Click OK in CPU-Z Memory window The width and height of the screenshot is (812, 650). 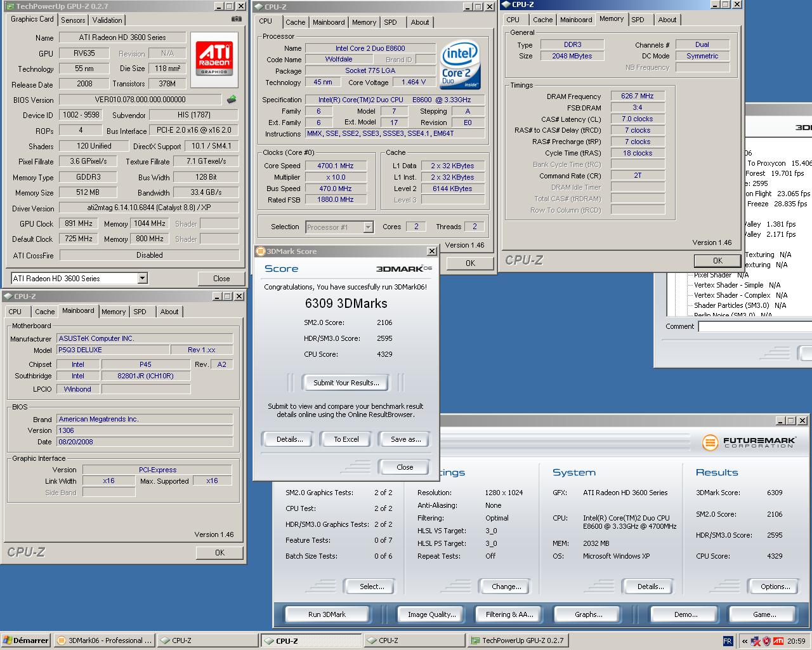click(717, 260)
